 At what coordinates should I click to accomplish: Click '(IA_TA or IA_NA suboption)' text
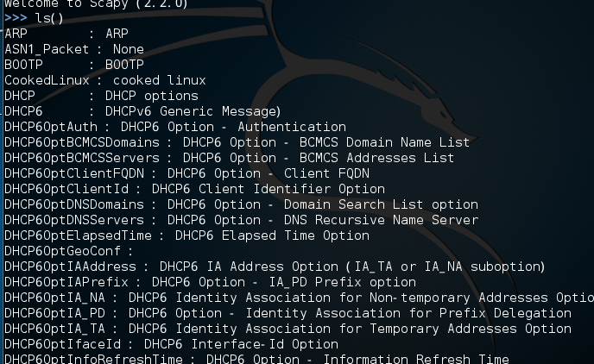pos(445,267)
